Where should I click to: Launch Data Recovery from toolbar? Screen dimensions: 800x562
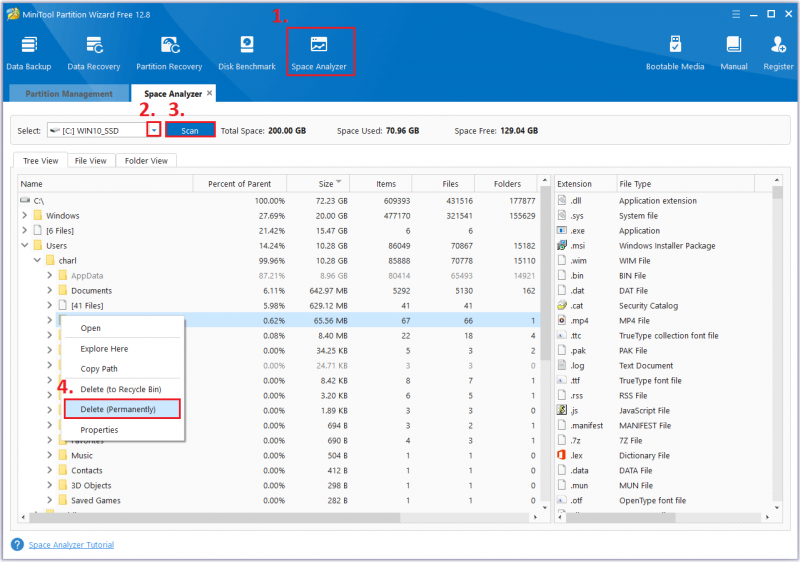94,53
